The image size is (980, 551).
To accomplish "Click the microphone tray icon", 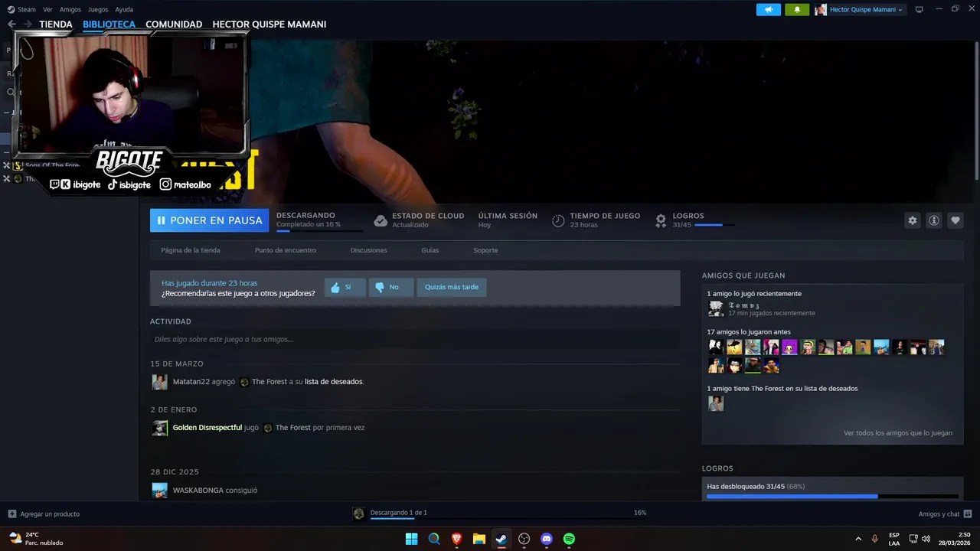I will [874, 539].
